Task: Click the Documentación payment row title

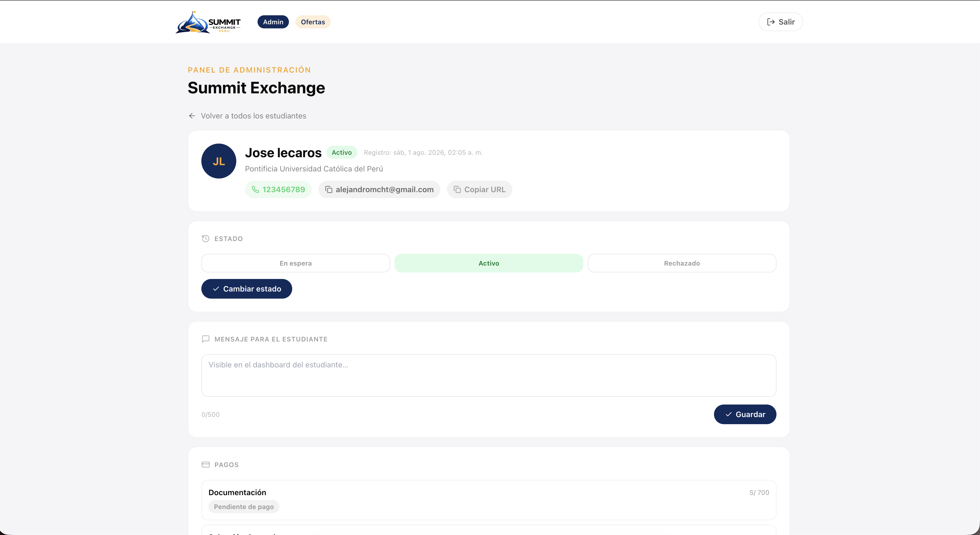Action: coord(237,492)
